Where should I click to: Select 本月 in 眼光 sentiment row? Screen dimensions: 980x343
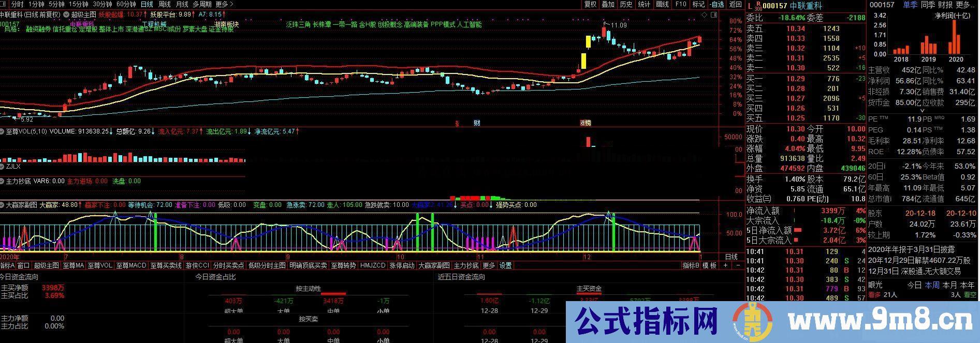tap(949, 285)
